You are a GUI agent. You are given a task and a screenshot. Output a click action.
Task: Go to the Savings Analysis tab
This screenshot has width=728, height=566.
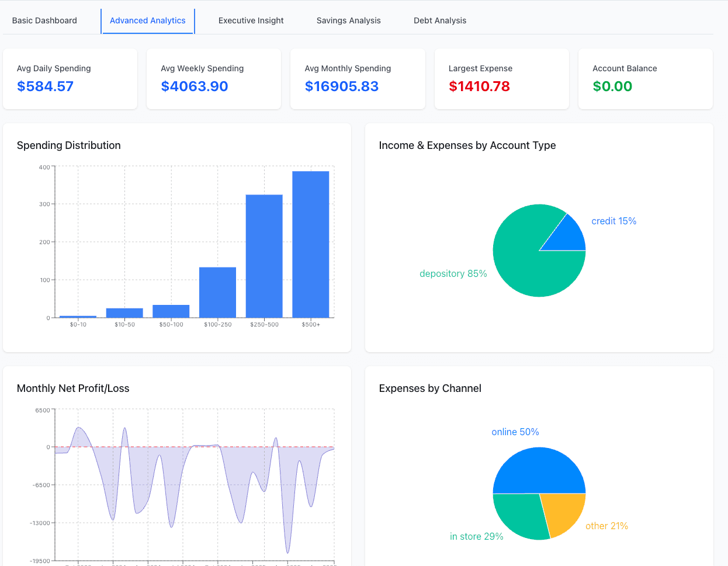coord(348,20)
